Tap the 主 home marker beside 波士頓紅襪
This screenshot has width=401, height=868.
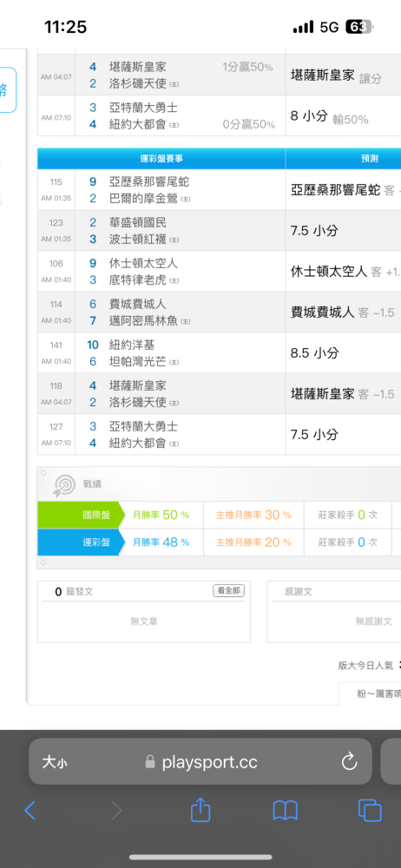(174, 240)
